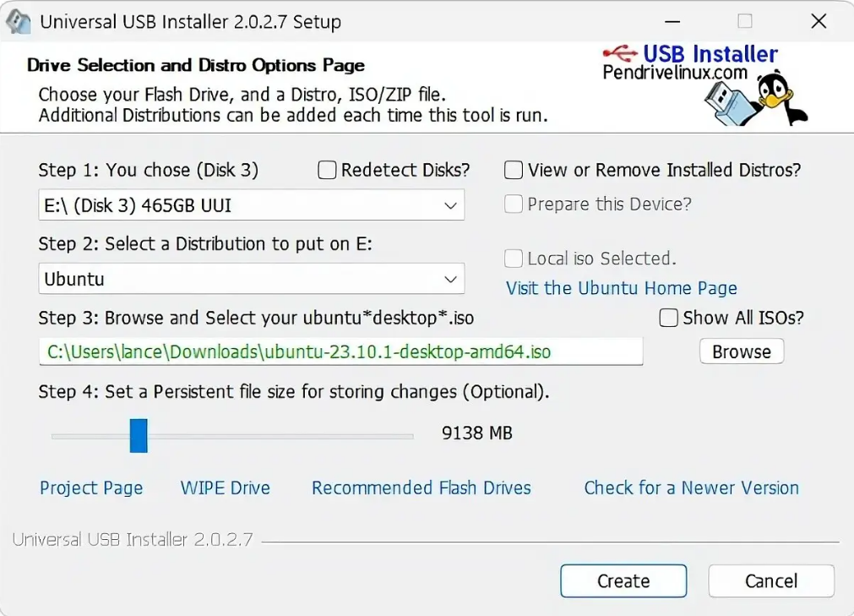Click Check for a Newer Version link

coord(691,488)
